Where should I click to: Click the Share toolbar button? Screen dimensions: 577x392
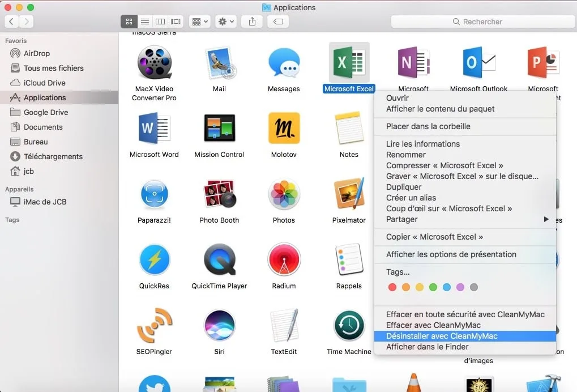[x=252, y=22]
